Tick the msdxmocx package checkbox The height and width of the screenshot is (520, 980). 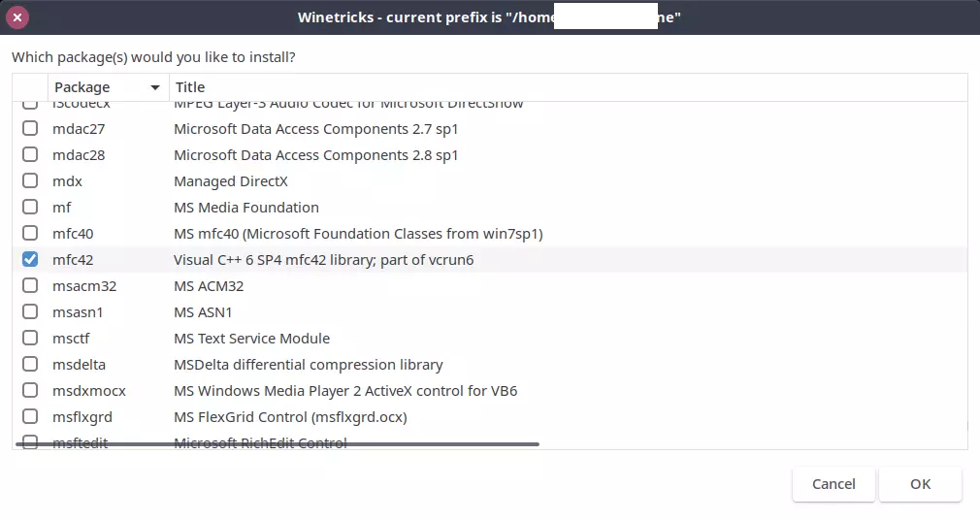30,391
